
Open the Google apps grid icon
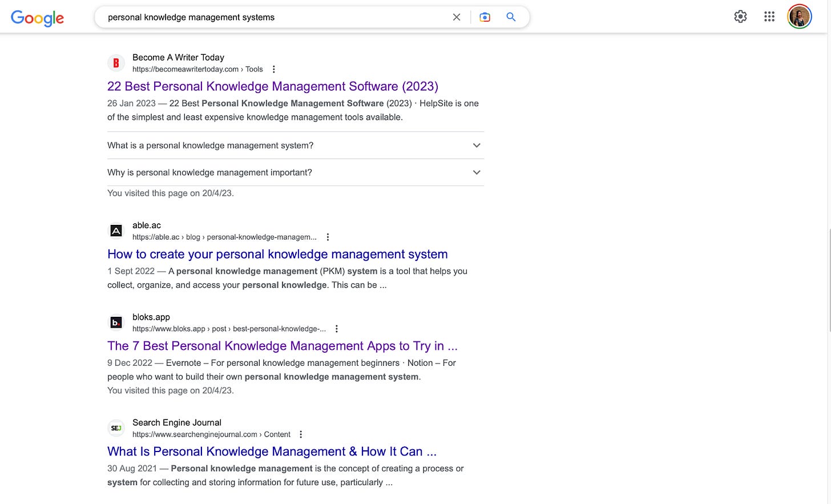pyautogui.click(x=769, y=17)
